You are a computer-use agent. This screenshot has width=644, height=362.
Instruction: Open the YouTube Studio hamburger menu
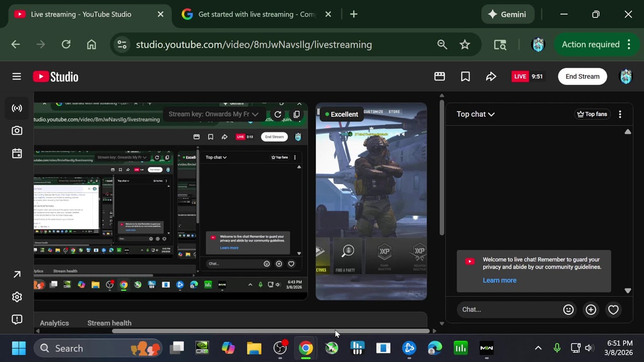(17, 76)
